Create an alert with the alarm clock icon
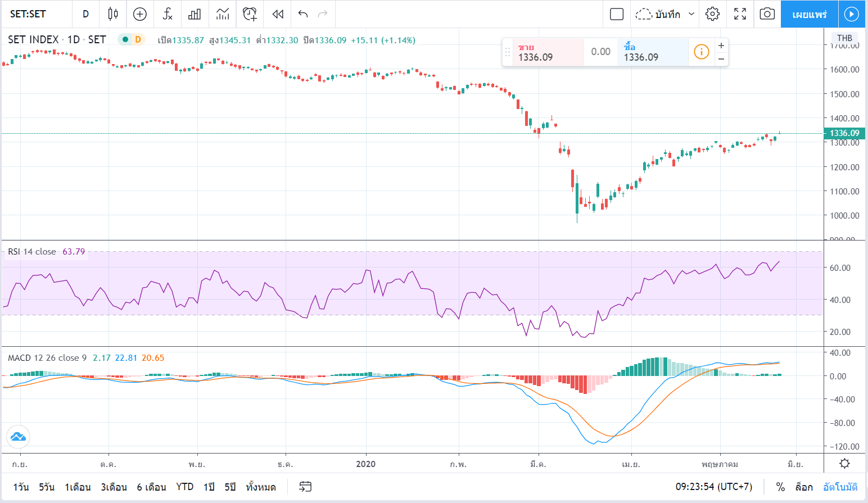The height and width of the screenshot is (503, 868). (250, 14)
